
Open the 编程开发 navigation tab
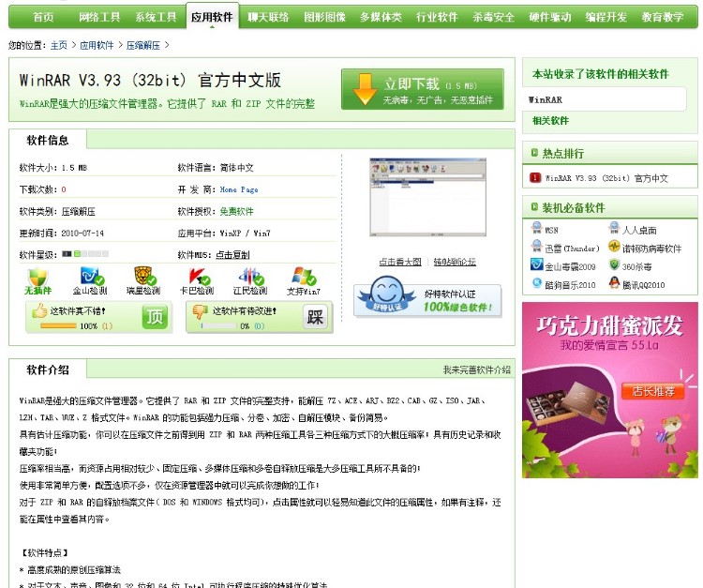[606, 17]
